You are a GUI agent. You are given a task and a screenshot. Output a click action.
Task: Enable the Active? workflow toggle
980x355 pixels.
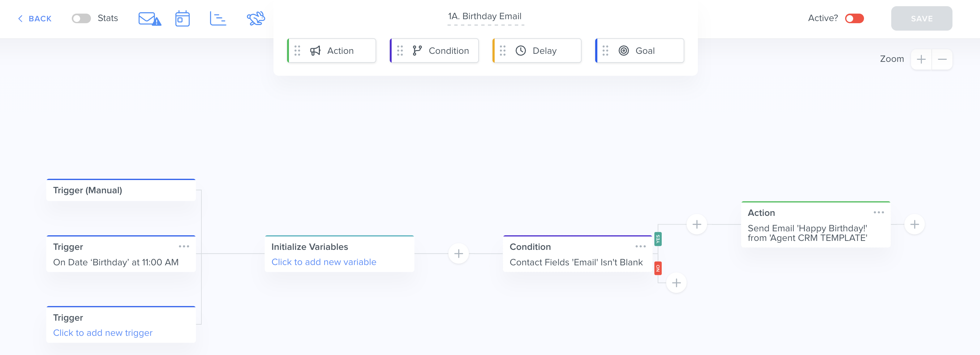(854, 18)
